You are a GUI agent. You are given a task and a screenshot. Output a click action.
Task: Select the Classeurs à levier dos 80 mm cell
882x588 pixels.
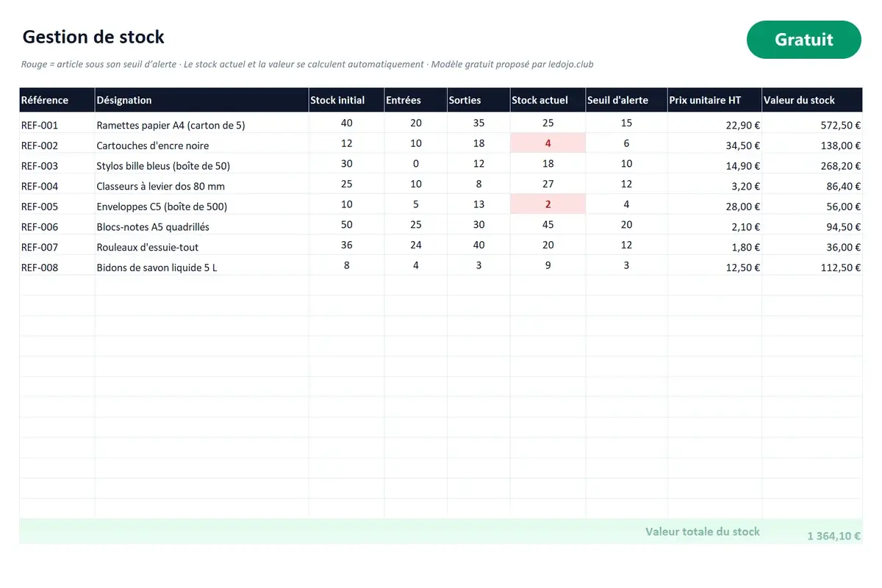pos(202,184)
